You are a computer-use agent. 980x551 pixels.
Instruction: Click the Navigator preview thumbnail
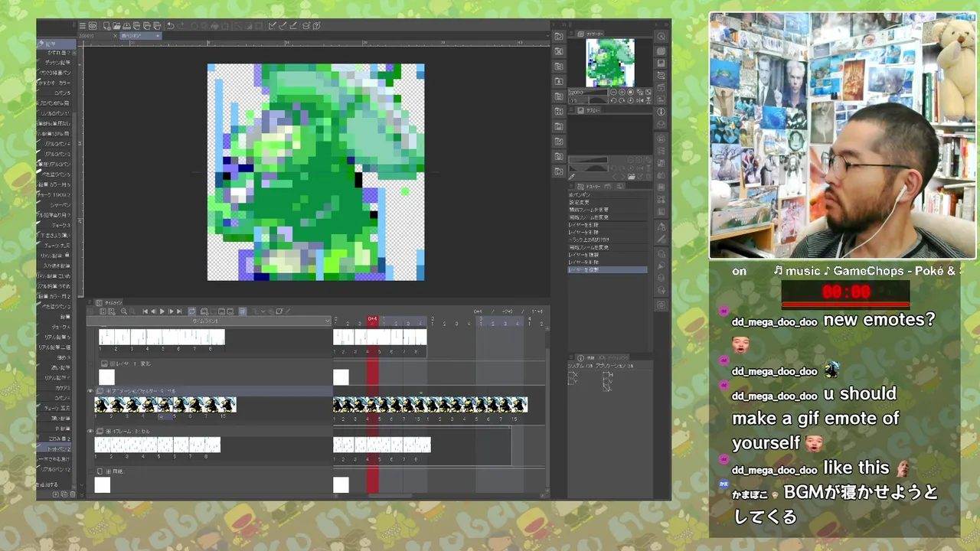tap(610, 63)
